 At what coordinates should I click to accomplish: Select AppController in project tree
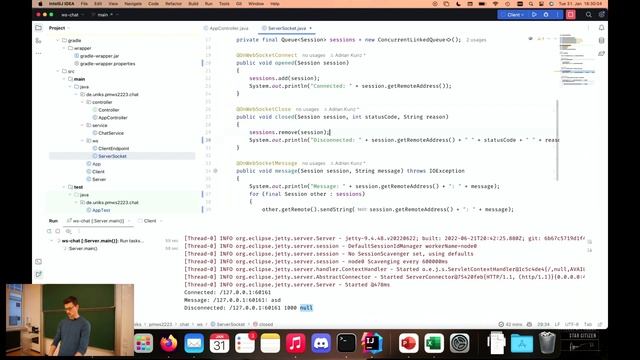pos(113,118)
